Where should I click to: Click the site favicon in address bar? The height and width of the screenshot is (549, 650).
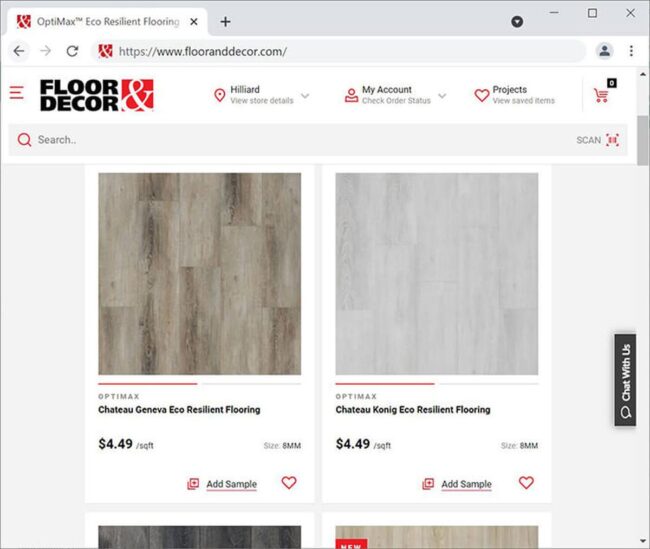coord(105,51)
